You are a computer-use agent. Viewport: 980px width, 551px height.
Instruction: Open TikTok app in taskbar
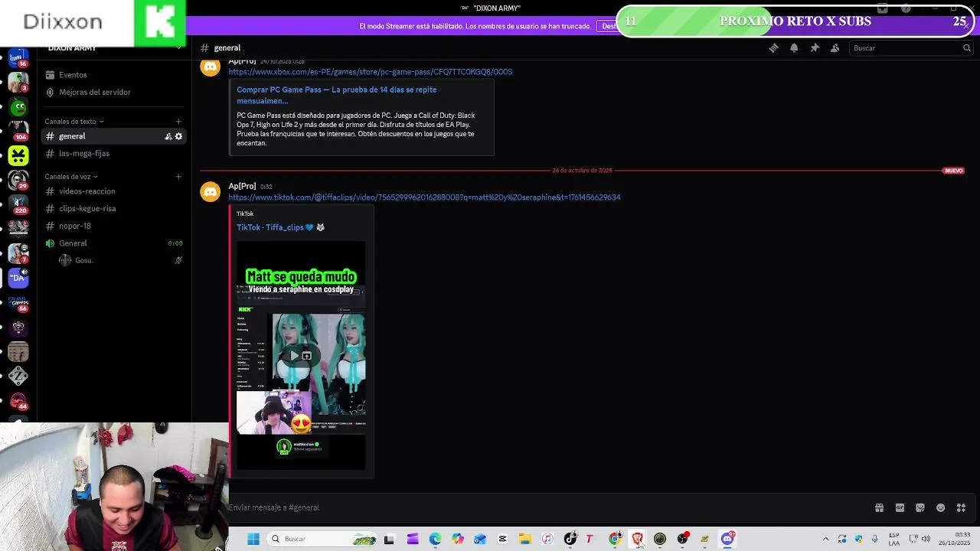[x=570, y=539]
